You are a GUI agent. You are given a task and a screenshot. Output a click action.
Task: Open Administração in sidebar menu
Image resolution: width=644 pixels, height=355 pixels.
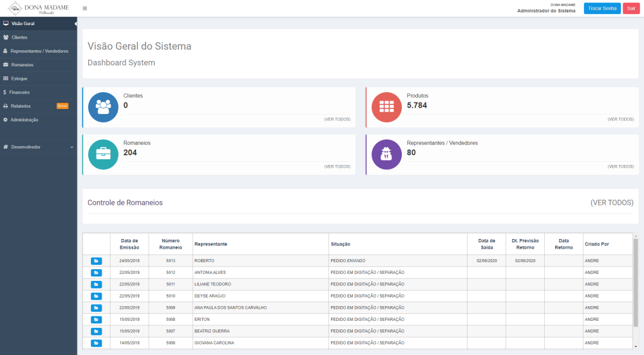39,120
